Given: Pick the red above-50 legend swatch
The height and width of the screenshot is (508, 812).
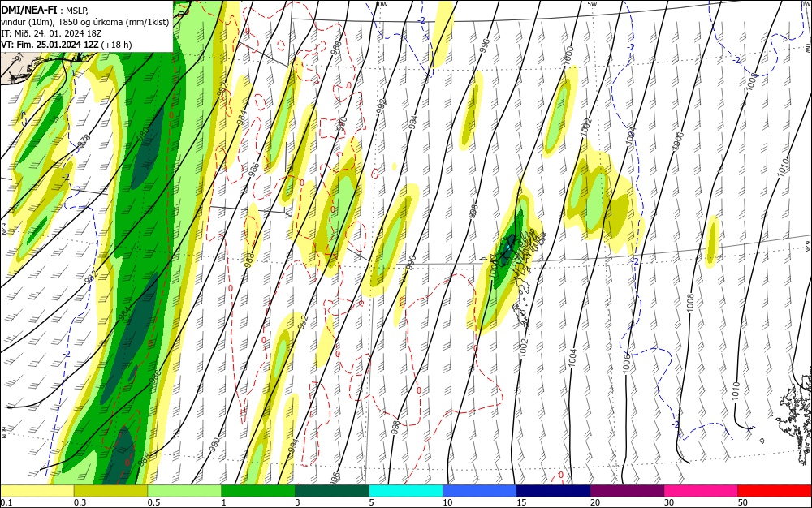Looking at the screenshot, I should tap(775, 492).
